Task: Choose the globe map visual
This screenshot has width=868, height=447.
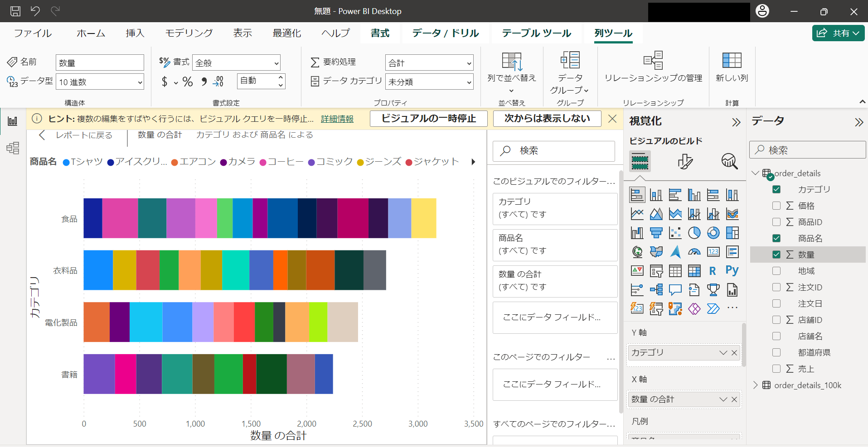Action: 637,252
